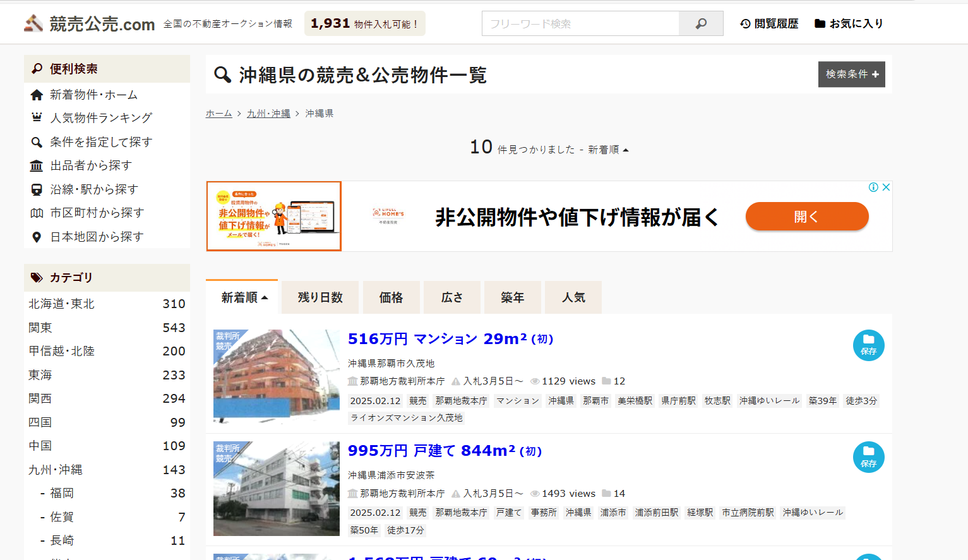Image resolution: width=968 pixels, height=560 pixels.
Task: Sort listings by 価格 tab
Action: (391, 297)
